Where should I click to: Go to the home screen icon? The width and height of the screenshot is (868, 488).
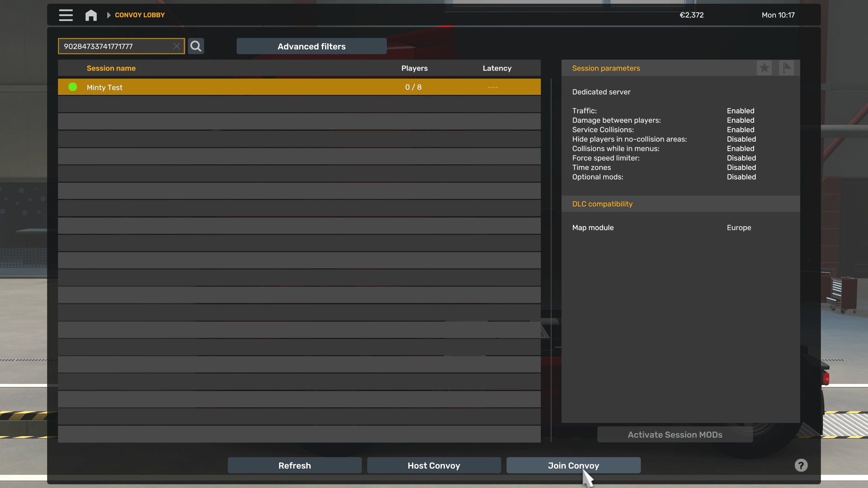pyautogui.click(x=91, y=15)
